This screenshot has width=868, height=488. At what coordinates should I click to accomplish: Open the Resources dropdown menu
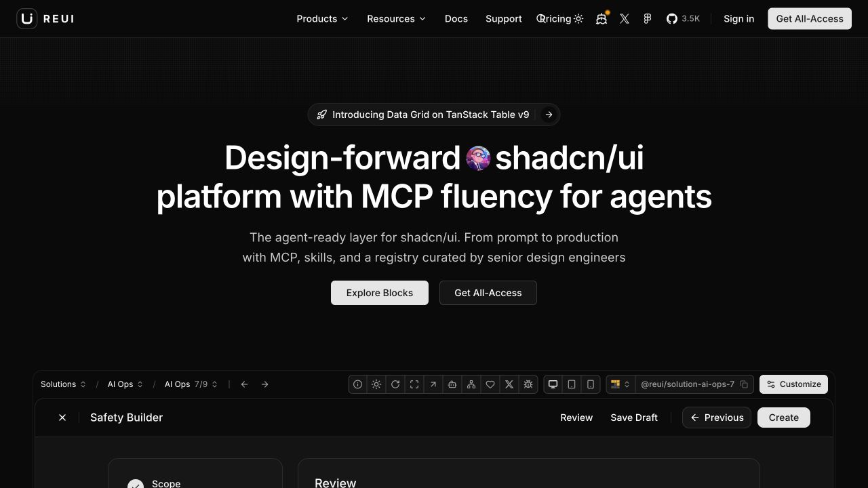pyautogui.click(x=396, y=19)
